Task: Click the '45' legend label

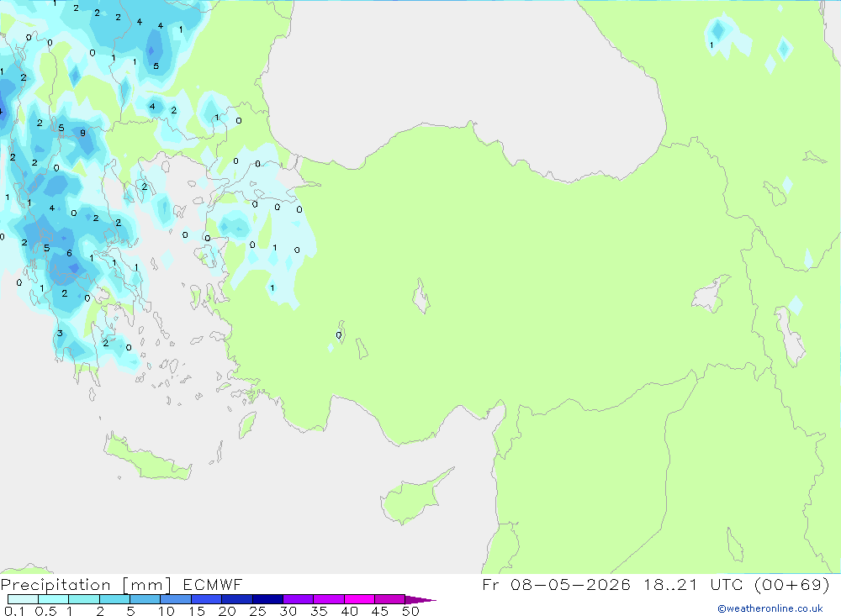Action: (x=380, y=611)
